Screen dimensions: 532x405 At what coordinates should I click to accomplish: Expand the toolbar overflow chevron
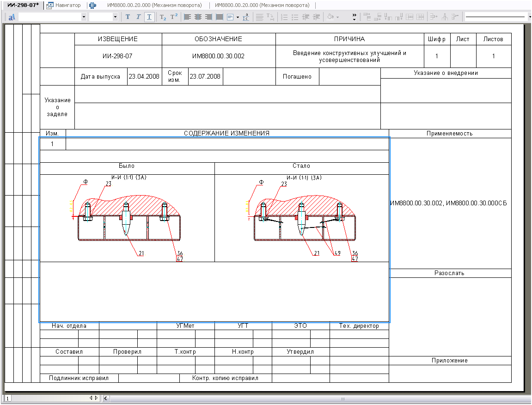point(354,17)
